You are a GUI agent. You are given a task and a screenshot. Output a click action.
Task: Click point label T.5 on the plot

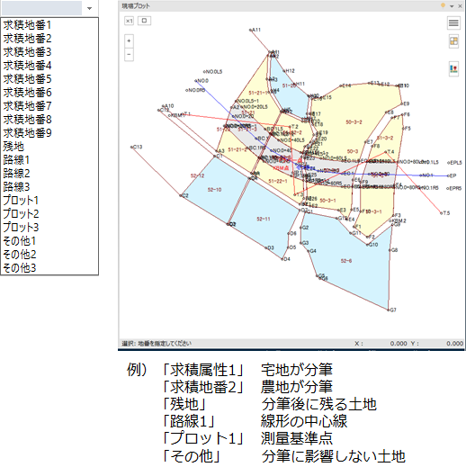click(x=446, y=213)
